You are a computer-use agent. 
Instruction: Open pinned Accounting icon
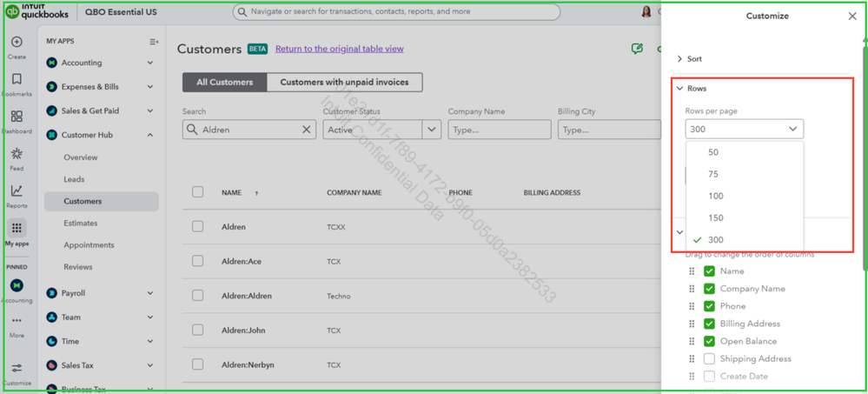pos(17,284)
